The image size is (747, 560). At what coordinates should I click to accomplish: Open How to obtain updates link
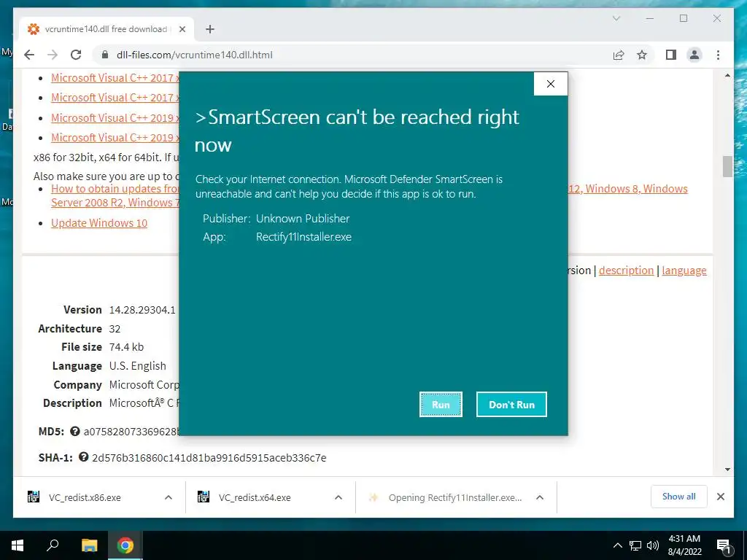pyautogui.click(x=115, y=189)
